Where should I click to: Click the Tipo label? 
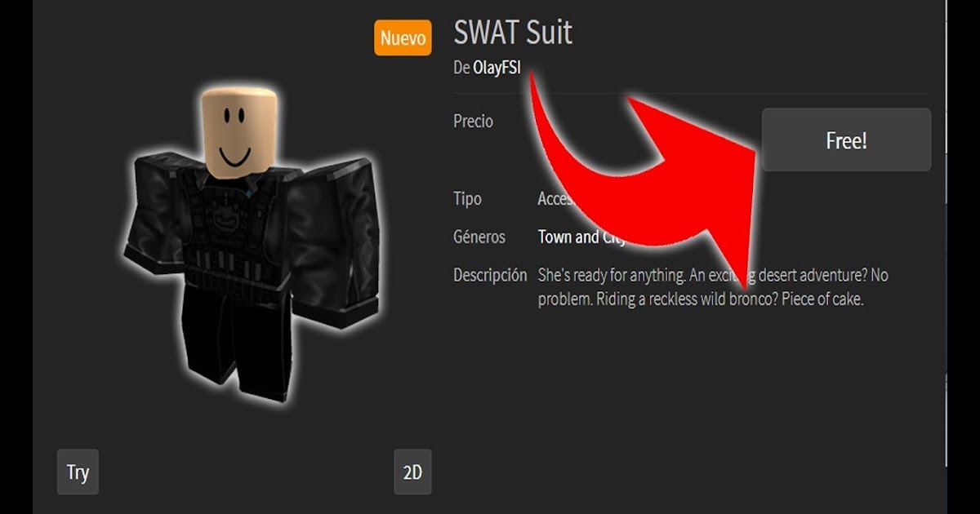tap(467, 199)
